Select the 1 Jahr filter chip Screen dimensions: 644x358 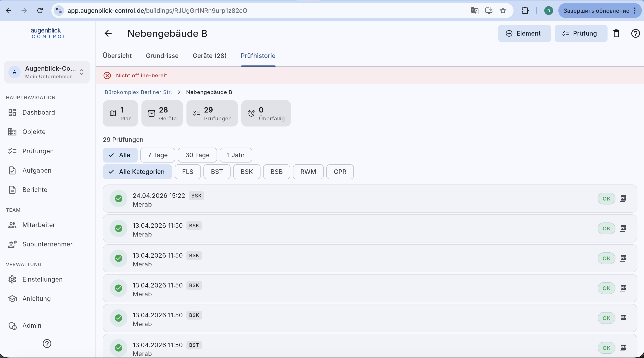click(236, 155)
